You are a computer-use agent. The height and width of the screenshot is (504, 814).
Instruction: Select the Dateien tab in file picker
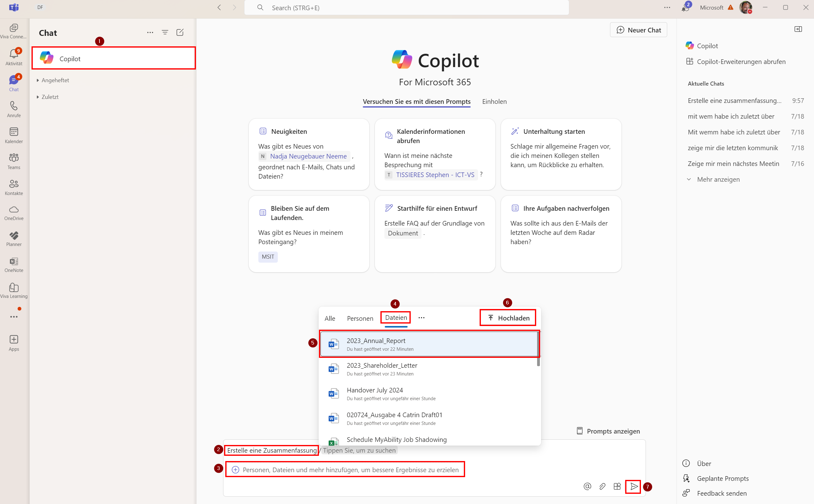395,317
